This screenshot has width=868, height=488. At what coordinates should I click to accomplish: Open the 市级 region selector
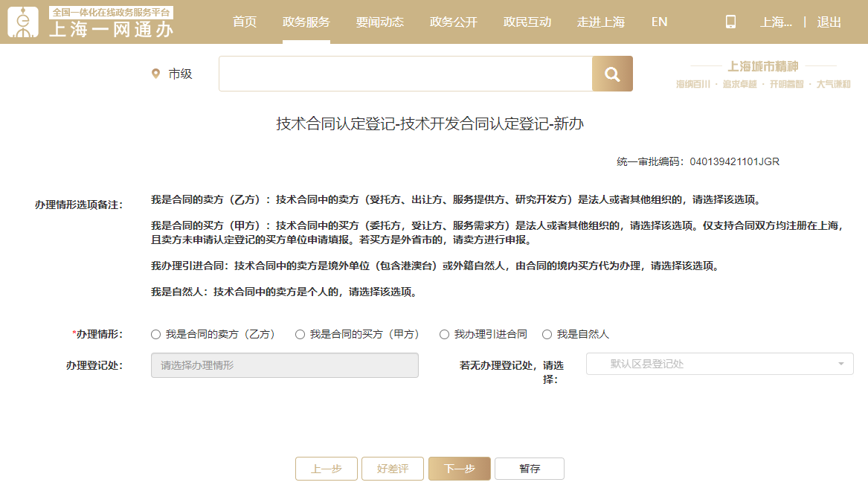[179, 74]
